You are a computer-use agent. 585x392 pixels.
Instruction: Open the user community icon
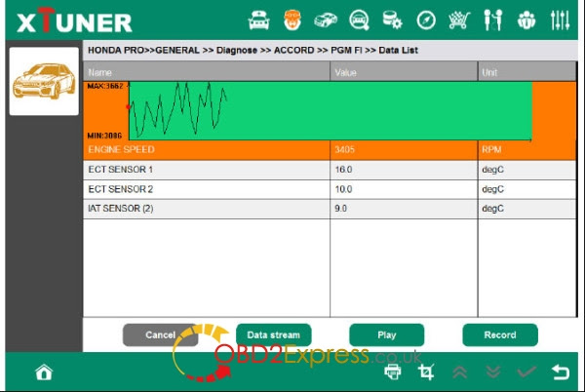(526, 20)
